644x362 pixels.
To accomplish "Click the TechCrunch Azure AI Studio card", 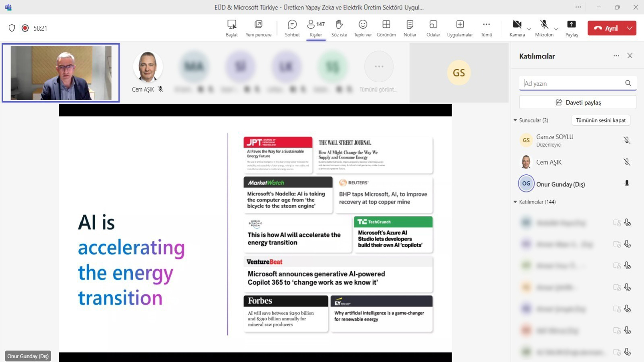I will point(393,234).
